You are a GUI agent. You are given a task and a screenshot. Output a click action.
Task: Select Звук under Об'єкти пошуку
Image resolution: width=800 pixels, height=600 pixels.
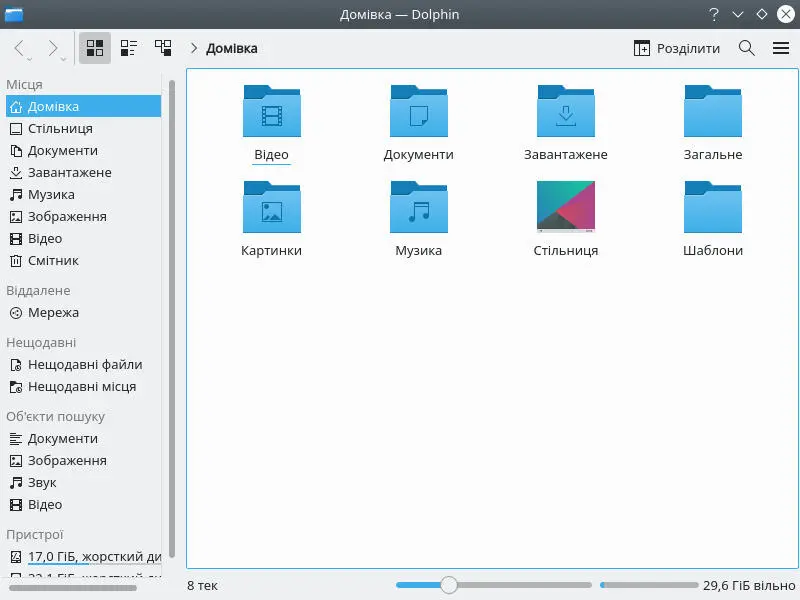(84, 482)
